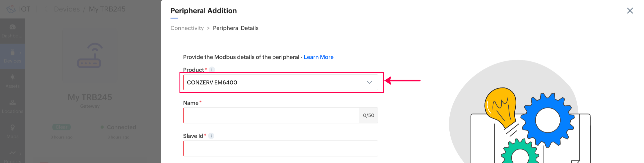
Task: Select the Devices sidebar icon
Action: 12,53
